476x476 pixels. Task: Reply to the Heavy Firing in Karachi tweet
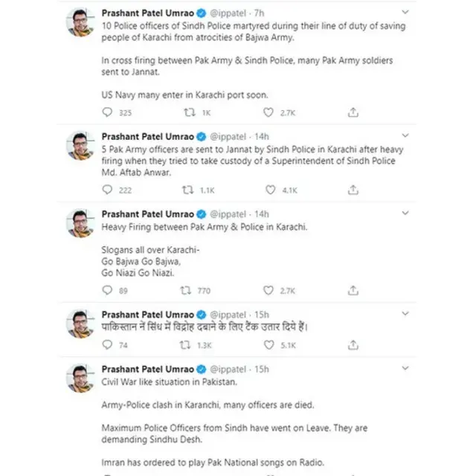pyautogui.click(x=106, y=290)
